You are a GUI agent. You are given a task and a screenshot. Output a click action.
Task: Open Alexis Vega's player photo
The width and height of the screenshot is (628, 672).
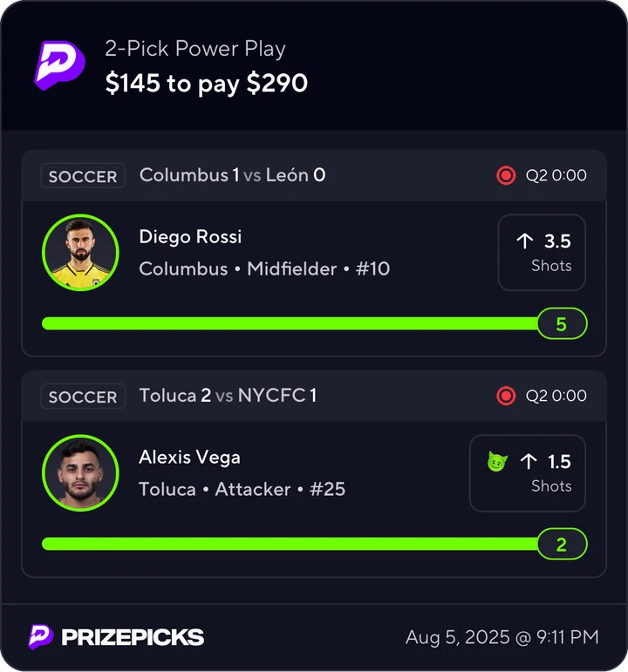point(80,472)
